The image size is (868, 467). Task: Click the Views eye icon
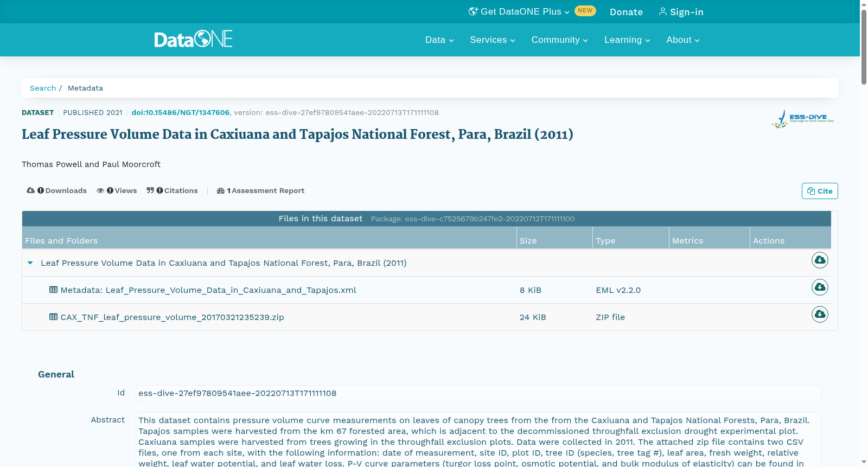(x=100, y=190)
